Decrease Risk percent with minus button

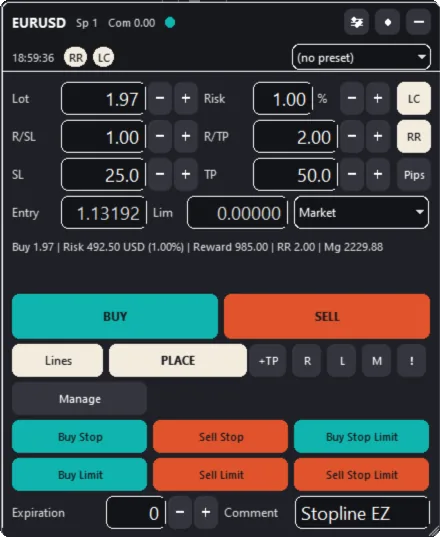coord(352,99)
